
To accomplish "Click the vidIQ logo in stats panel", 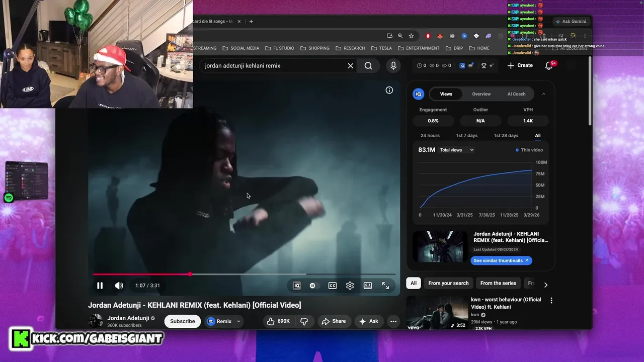I will point(418,94).
